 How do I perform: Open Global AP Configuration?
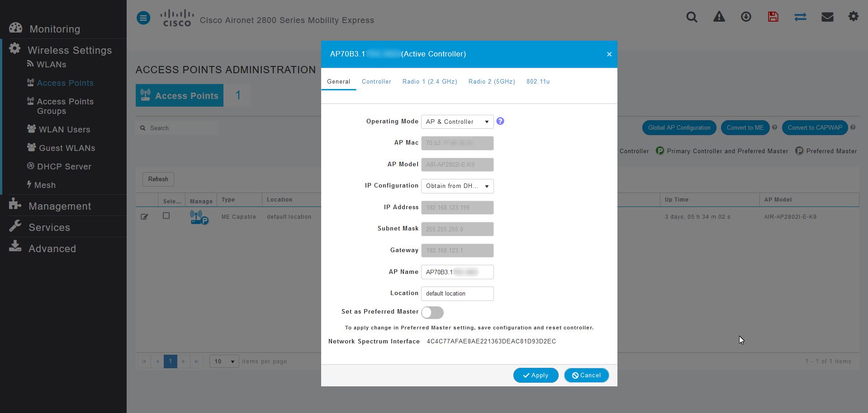click(x=679, y=128)
